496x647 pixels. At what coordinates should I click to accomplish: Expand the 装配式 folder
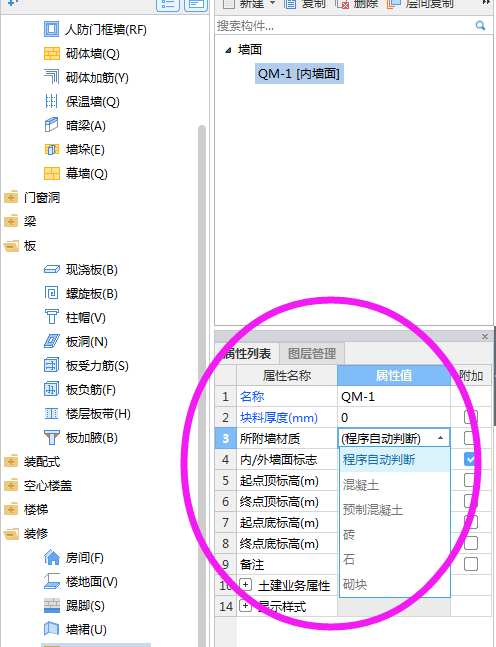[11, 461]
